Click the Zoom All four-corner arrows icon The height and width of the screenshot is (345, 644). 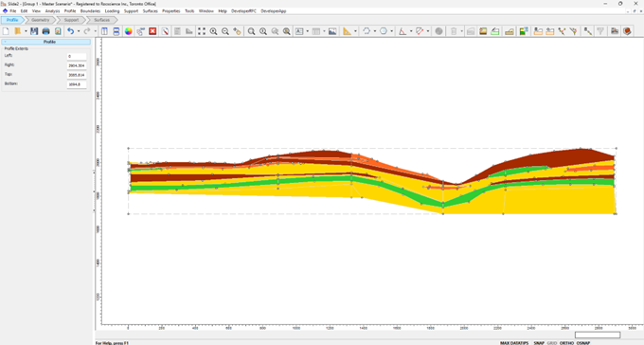[x=202, y=31]
